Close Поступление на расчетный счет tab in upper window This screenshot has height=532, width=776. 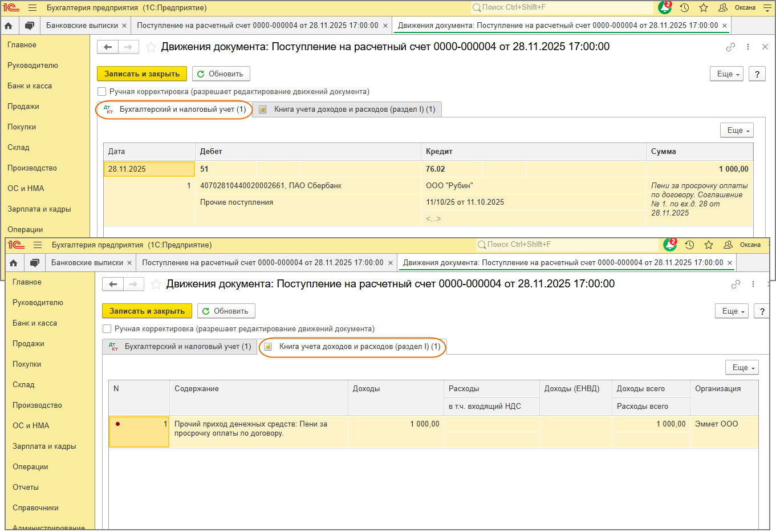click(x=385, y=26)
